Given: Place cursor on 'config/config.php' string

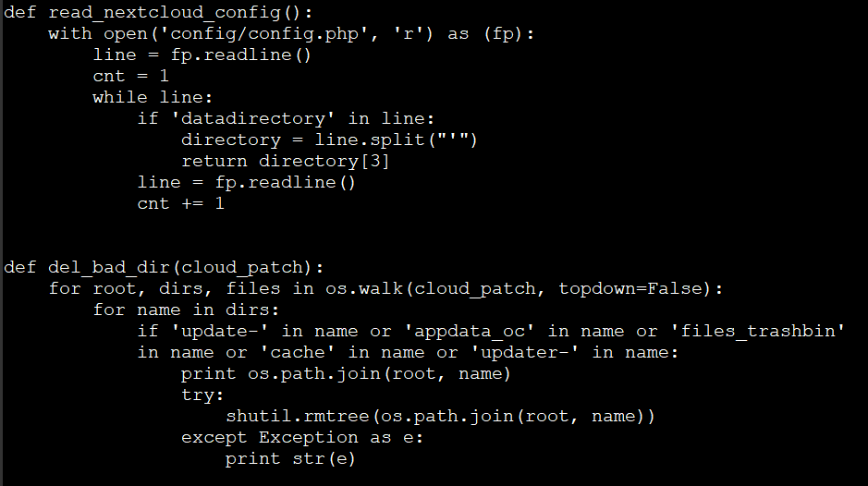Looking at the screenshot, I should pyautogui.click(x=264, y=34).
